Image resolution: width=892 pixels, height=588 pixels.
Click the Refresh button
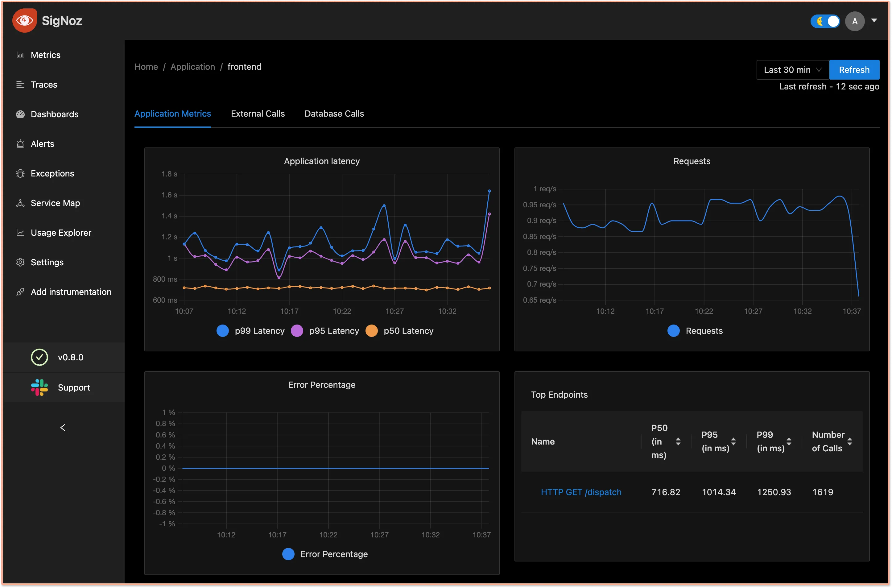pos(853,69)
